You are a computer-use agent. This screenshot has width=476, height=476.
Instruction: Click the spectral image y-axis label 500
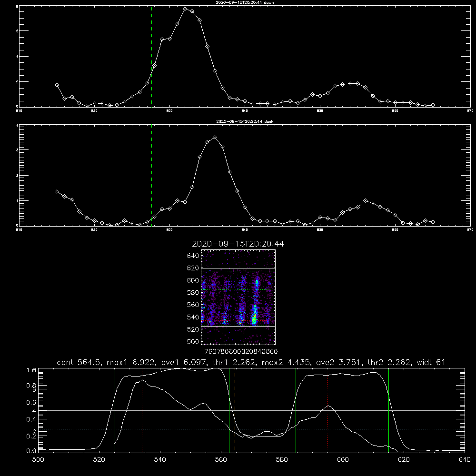tap(193, 342)
